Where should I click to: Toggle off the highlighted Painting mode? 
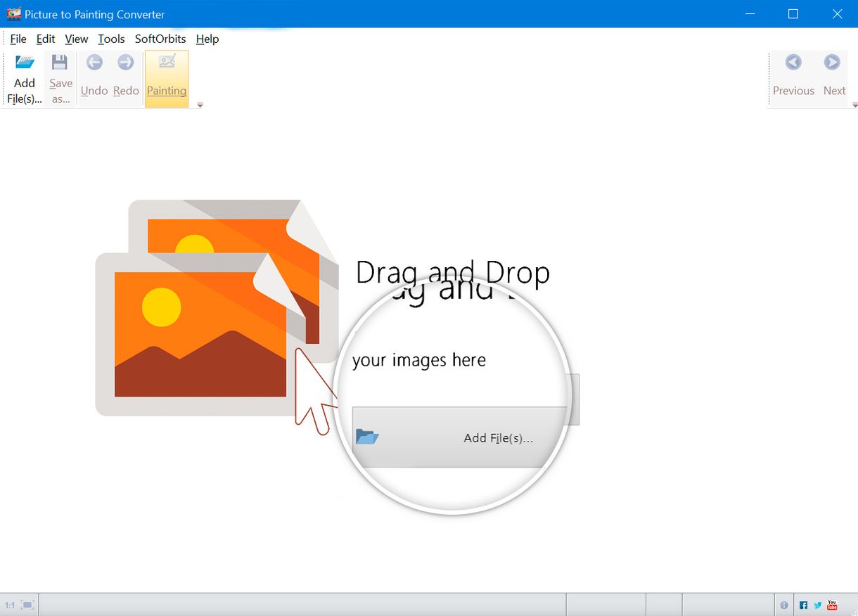click(x=166, y=77)
